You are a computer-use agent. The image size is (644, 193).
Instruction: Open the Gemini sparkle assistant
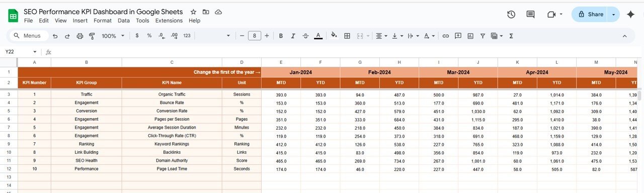tap(630, 15)
